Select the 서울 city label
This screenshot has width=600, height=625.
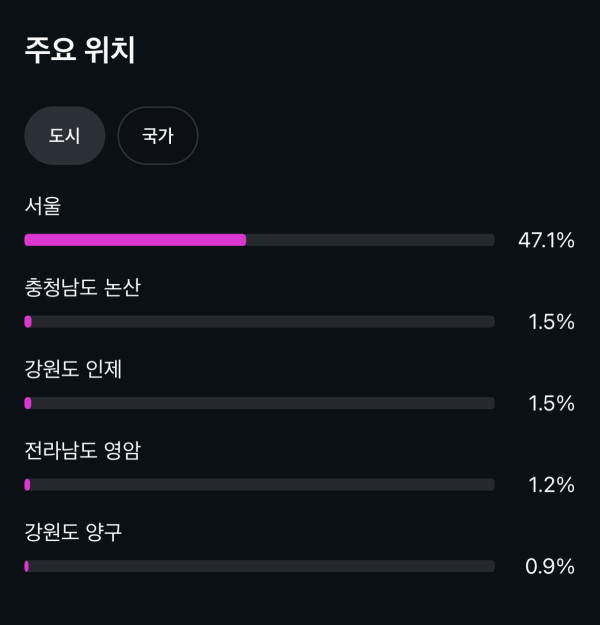[x=43, y=207]
